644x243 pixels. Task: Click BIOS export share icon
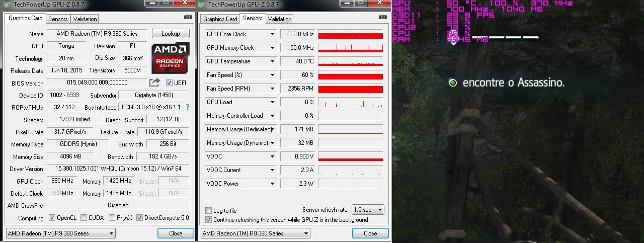[x=155, y=82]
